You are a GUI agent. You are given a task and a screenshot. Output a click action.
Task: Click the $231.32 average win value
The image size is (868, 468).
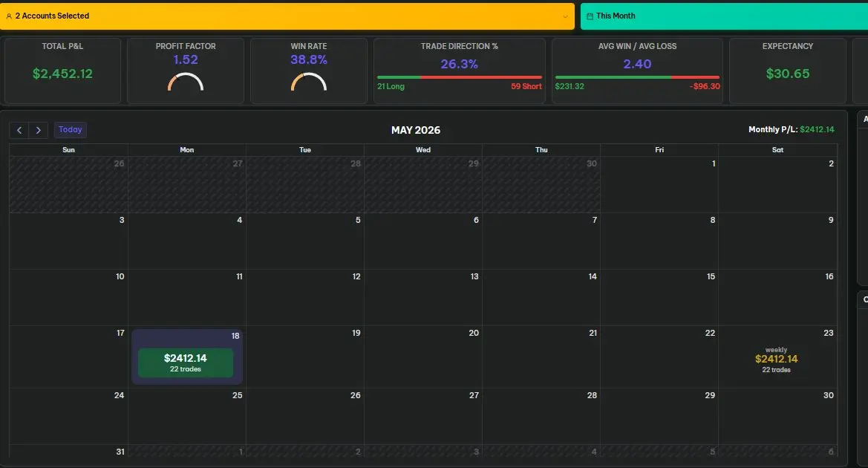point(570,86)
